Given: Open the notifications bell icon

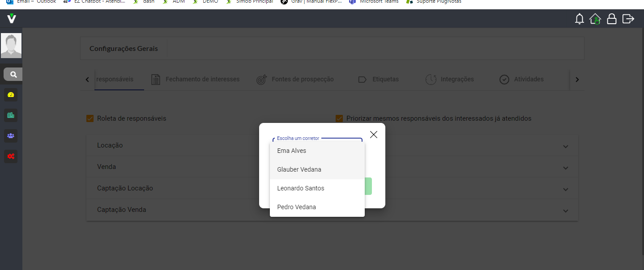Looking at the screenshot, I should [x=580, y=19].
